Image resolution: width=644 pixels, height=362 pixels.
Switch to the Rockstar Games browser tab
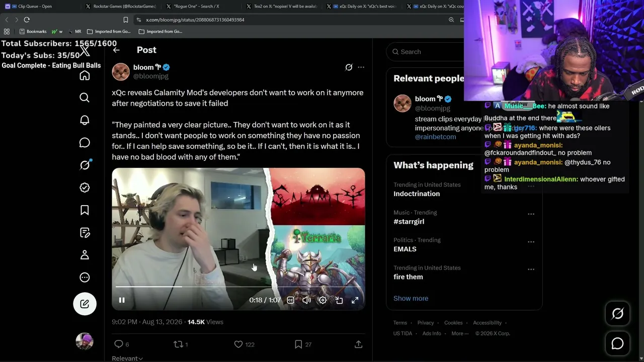[x=121, y=7]
